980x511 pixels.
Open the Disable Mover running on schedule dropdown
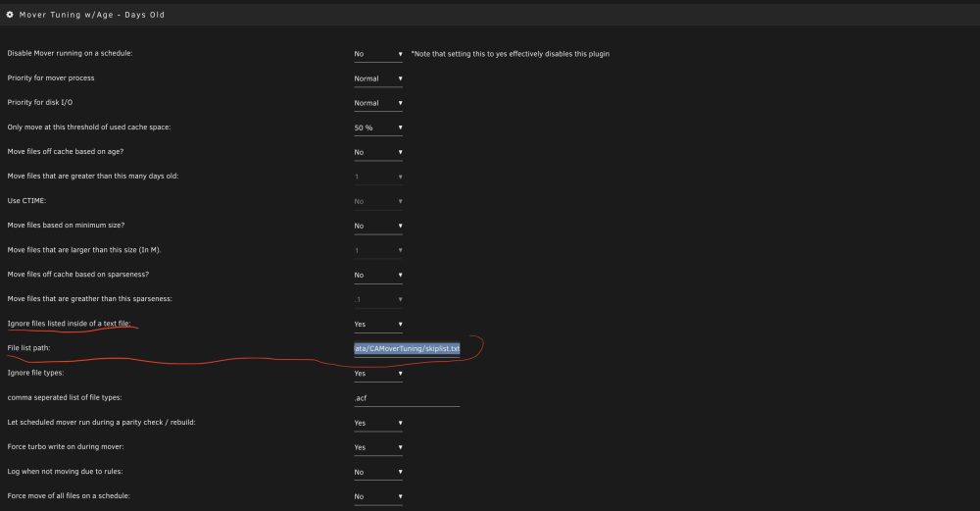tap(378, 54)
